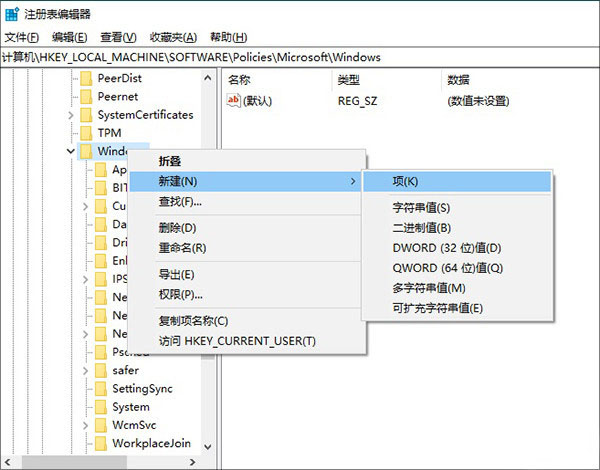The width and height of the screenshot is (600, 470).
Task: Click the (默认) string value icon
Action: point(235,100)
